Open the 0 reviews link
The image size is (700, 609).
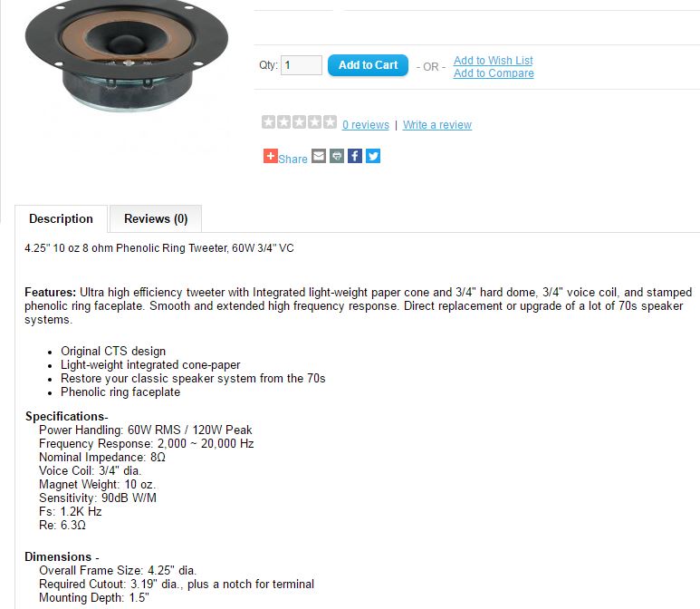point(366,125)
